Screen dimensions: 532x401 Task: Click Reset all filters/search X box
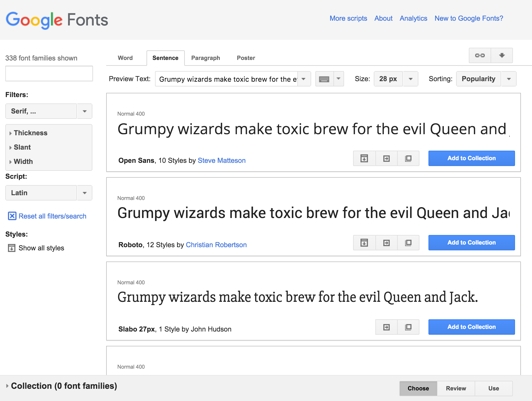pos(12,216)
